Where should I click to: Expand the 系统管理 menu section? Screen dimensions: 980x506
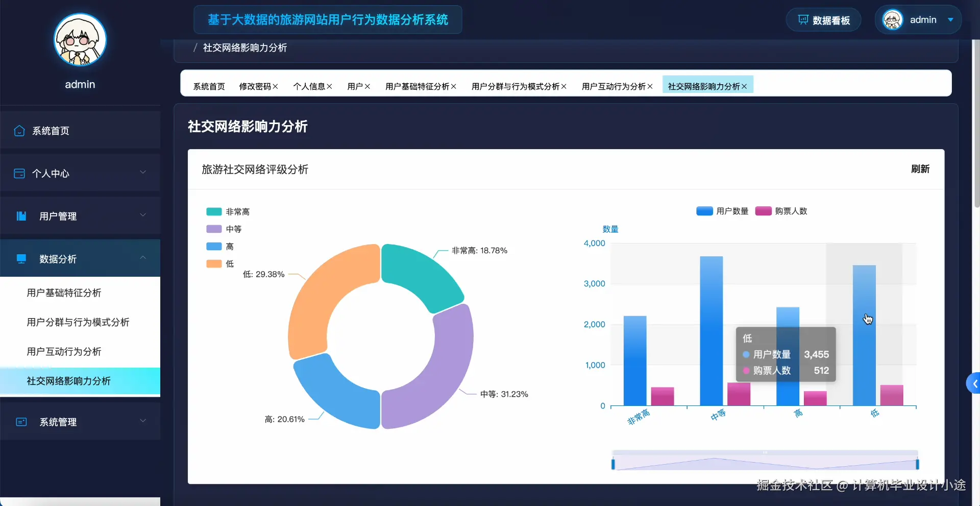pyautogui.click(x=143, y=421)
